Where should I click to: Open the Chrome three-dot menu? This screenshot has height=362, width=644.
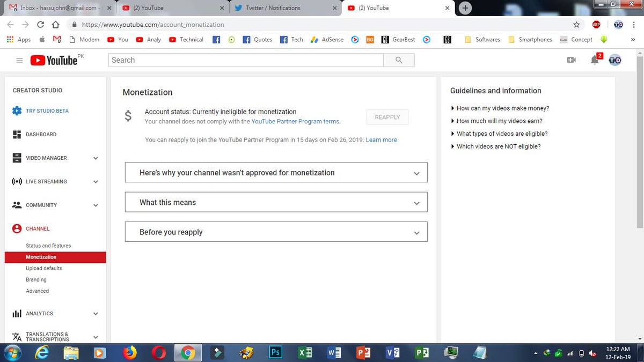pyautogui.click(x=634, y=25)
